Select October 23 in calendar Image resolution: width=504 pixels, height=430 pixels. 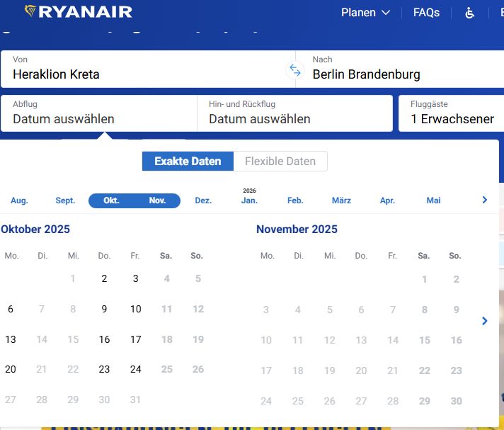click(x=104, y=369)
